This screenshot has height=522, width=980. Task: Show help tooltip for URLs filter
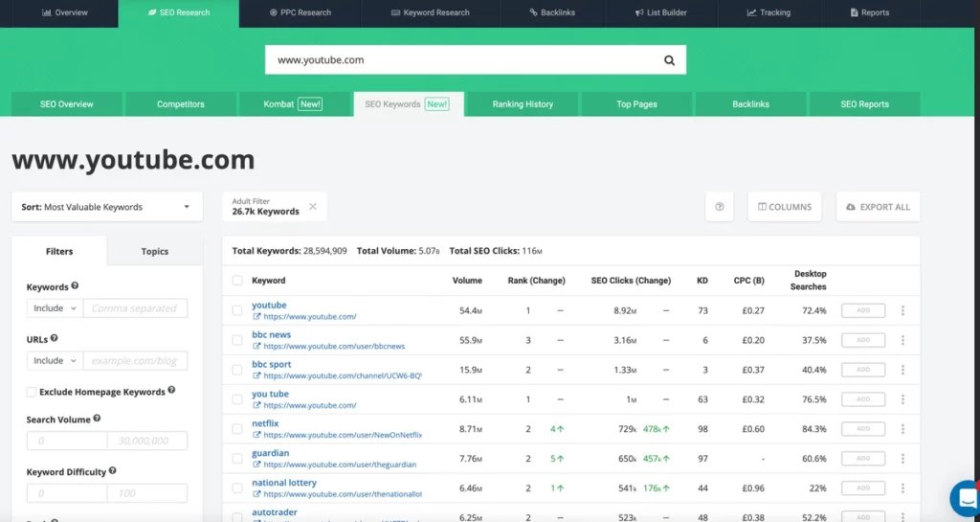pyautogui.click(x=54, y=338)
